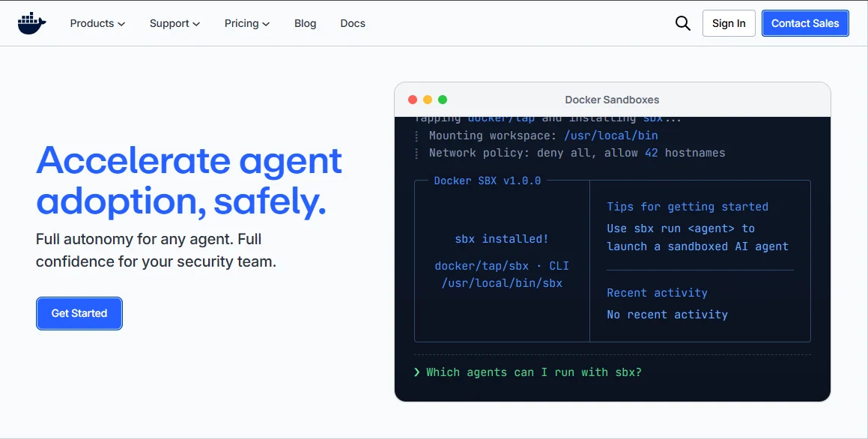
Task: Click the red window dot in Docker Sandboxes
Action: pyautogui.click(x=413, y=100)
